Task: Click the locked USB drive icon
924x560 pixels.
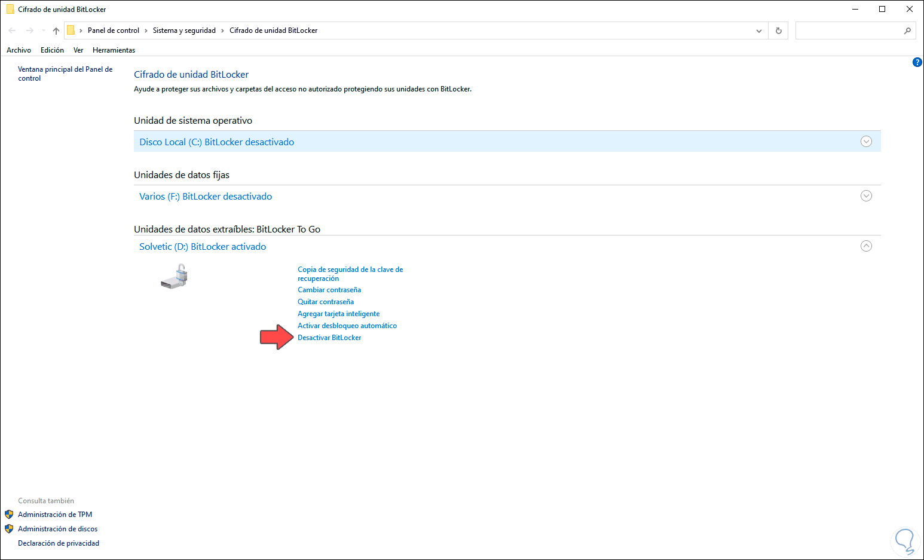Action: (175, 277)
